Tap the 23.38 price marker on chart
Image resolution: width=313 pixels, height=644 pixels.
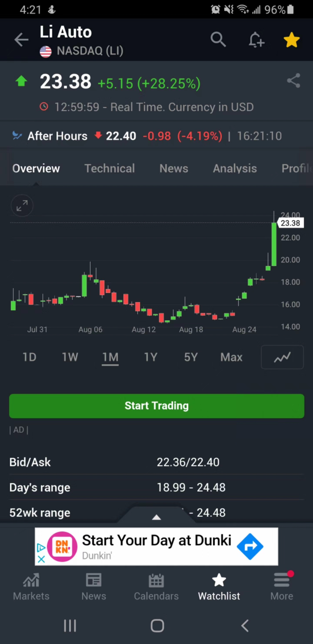click(x=290, y=223)
